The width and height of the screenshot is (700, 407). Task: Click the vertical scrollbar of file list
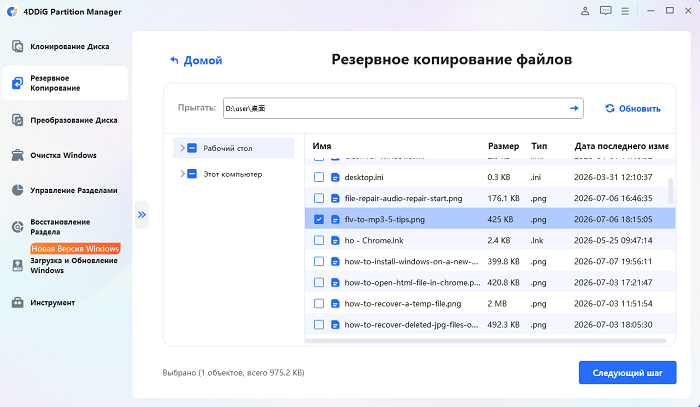pos(670,191)
